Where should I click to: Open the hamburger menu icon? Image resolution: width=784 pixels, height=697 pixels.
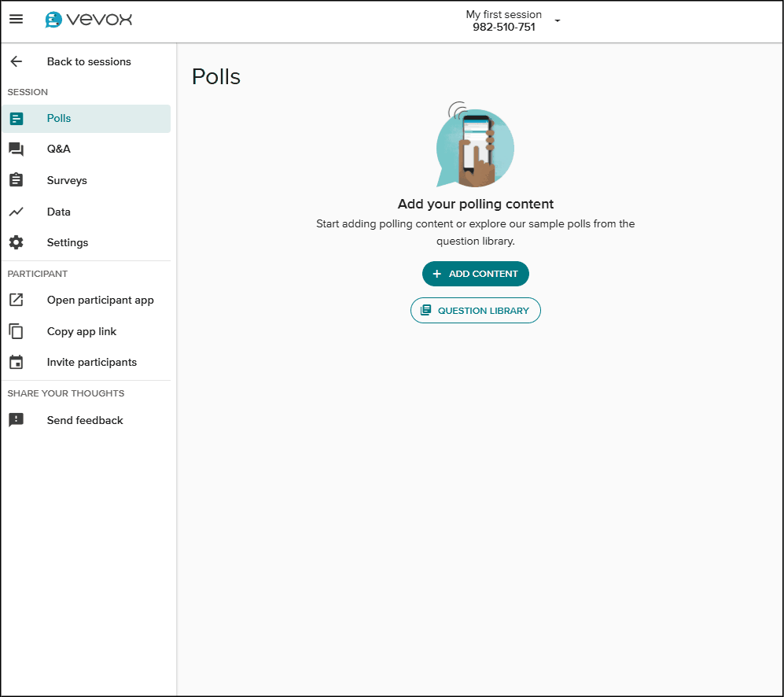[x=16, y=20]
